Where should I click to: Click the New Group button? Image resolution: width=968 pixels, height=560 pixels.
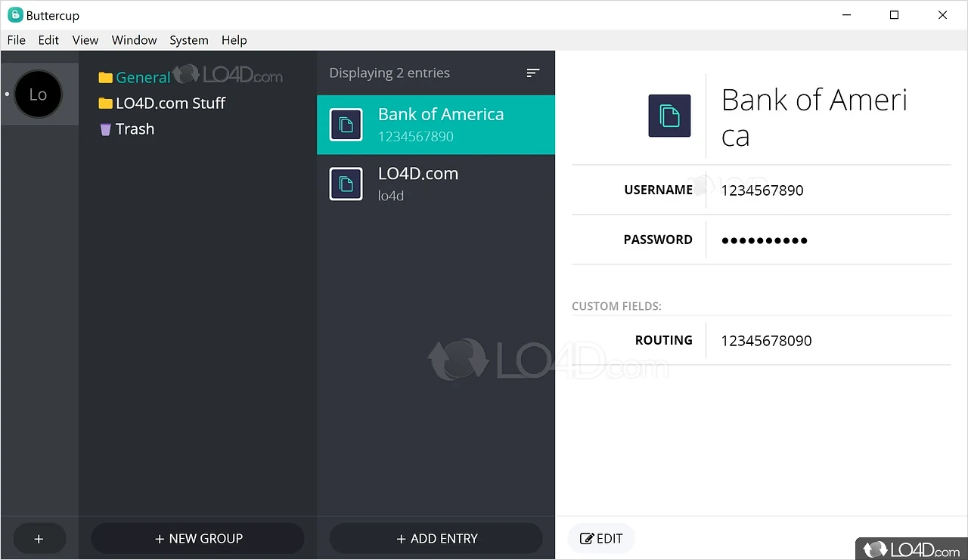tap(198, 539)
